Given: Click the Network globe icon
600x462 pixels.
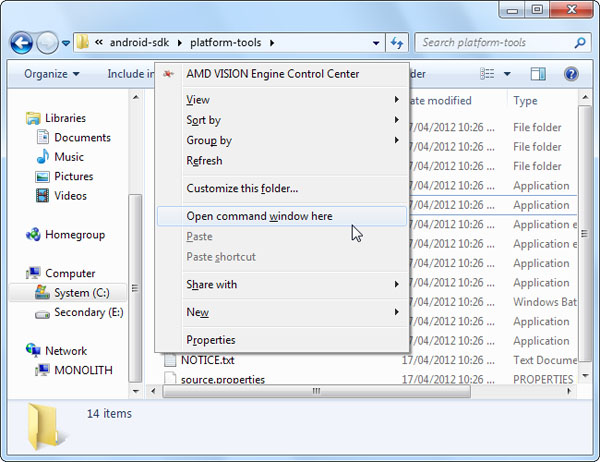Looking at the screenshot, I should (33, 350).
